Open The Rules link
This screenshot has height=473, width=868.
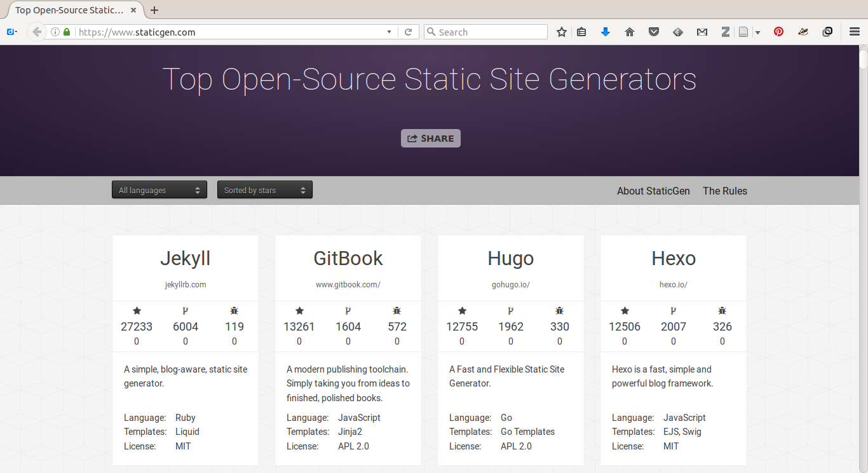click(725, 191)
